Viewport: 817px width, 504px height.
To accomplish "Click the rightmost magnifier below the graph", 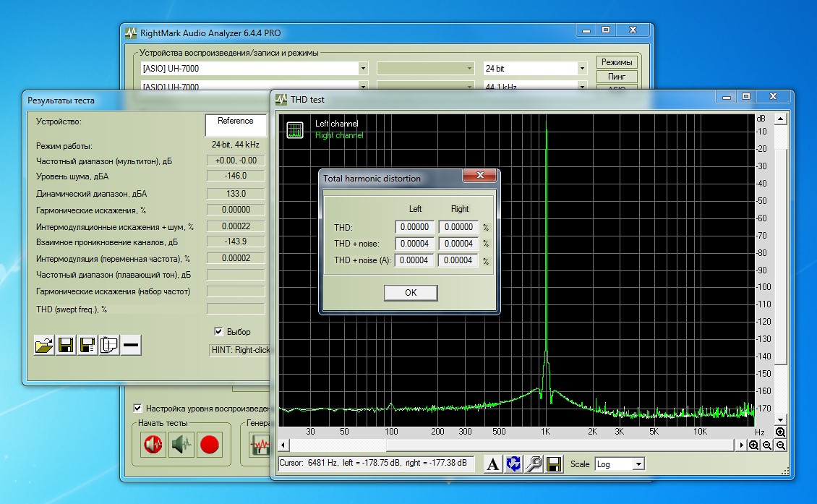I will 781,445.
